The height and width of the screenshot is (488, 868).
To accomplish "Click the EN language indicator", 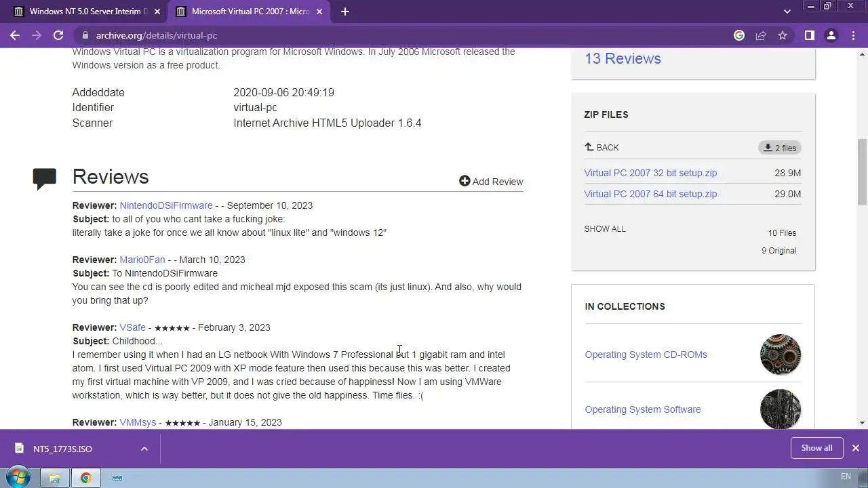I will 846,476.
